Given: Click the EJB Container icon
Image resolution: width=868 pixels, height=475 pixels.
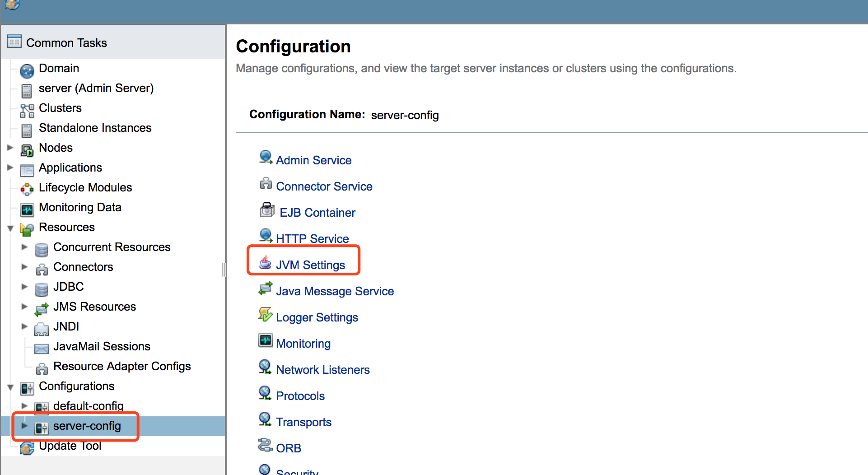Looking at the screenshot, I should point(267,210).
